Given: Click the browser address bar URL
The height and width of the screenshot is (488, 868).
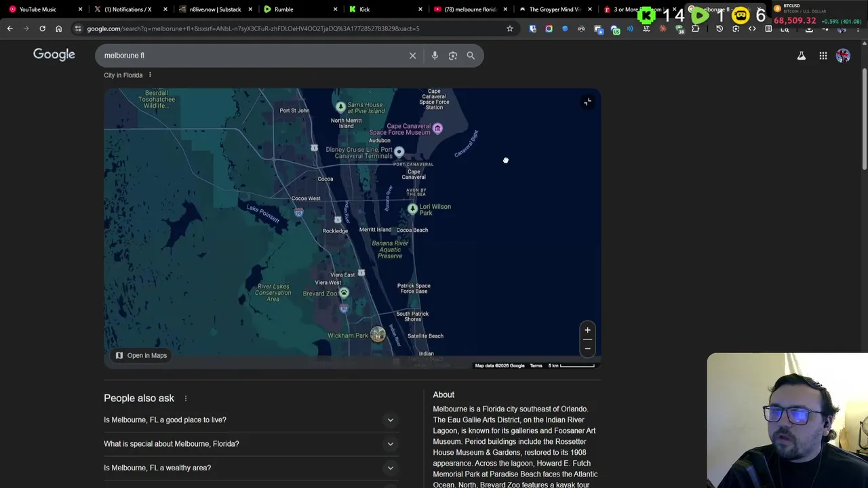Looking at the screenshot, I should 253,28.
